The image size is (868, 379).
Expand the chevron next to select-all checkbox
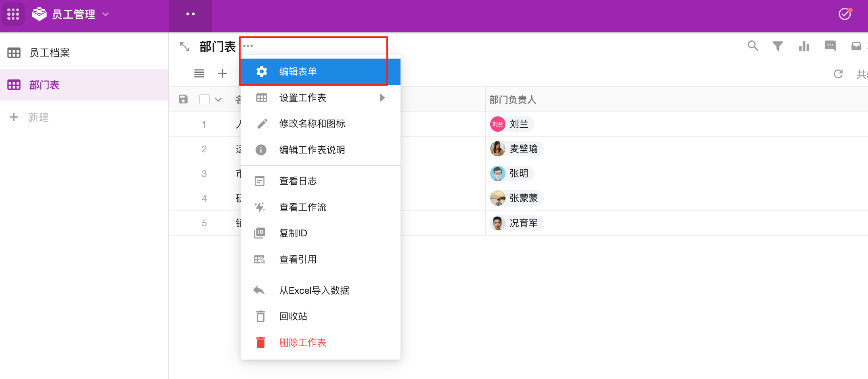point(218,100)
